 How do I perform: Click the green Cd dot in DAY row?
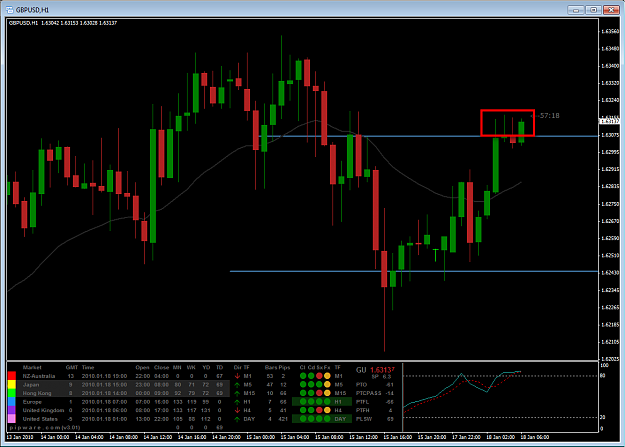[x=311, y=419]
